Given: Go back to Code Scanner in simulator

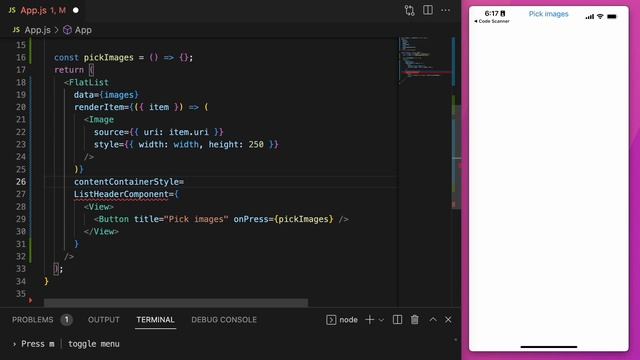Looking at the screenshot, I should (492, 21).
